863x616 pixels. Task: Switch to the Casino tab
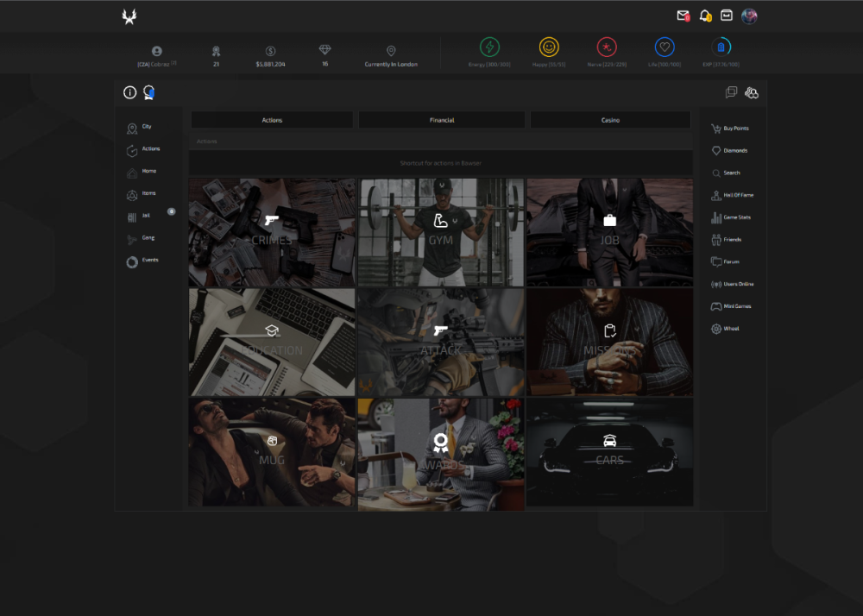[x=610, y=120]
